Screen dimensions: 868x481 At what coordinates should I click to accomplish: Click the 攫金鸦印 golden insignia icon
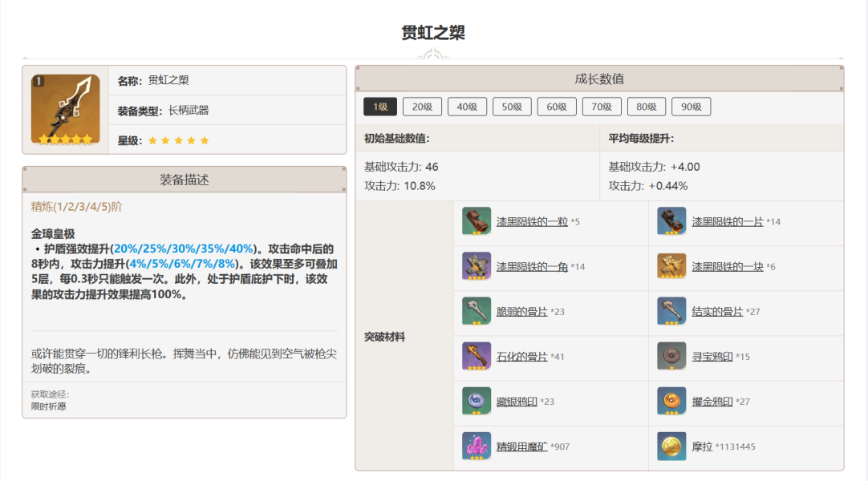click(671, 401)
